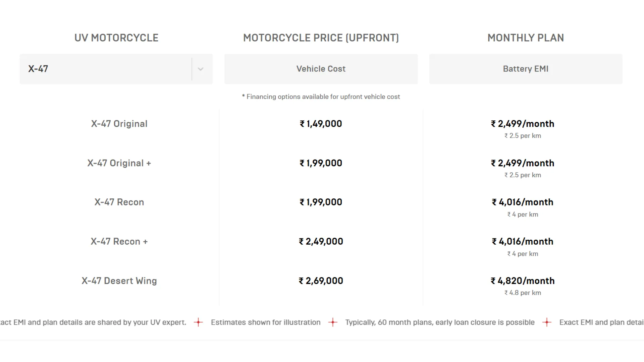This screenshot has height=362, width=644.
Task: Click the chevron arrow in the model selector
Action: 201,69
